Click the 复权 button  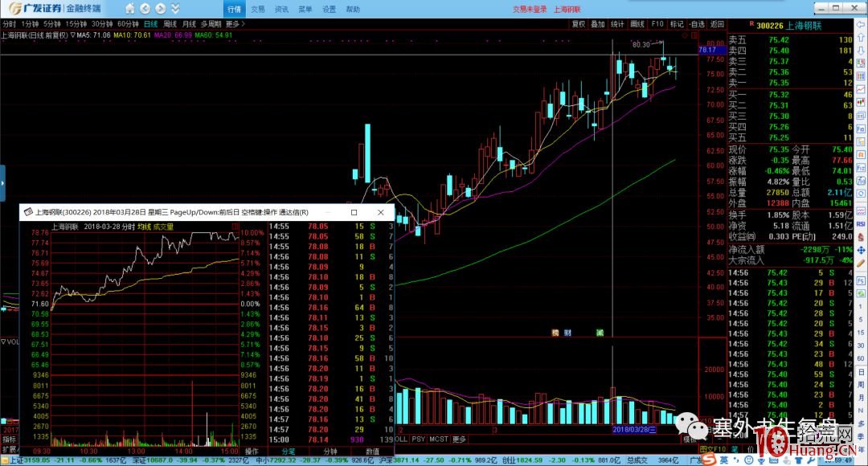click(579, 24)
